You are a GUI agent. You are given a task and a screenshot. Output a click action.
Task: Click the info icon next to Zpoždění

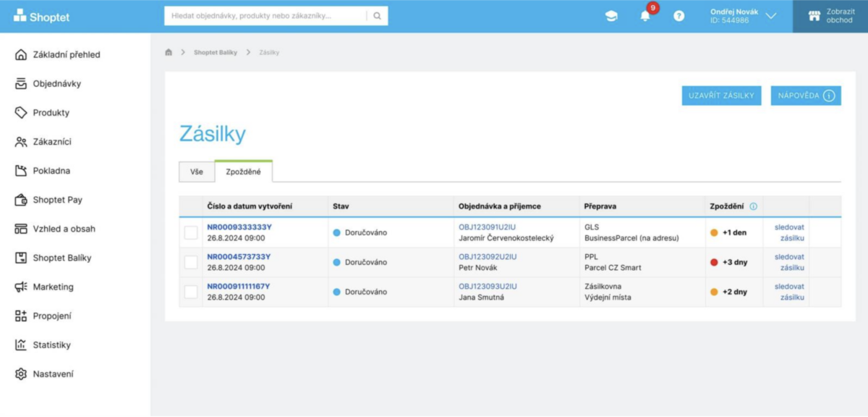coord(753,206)
